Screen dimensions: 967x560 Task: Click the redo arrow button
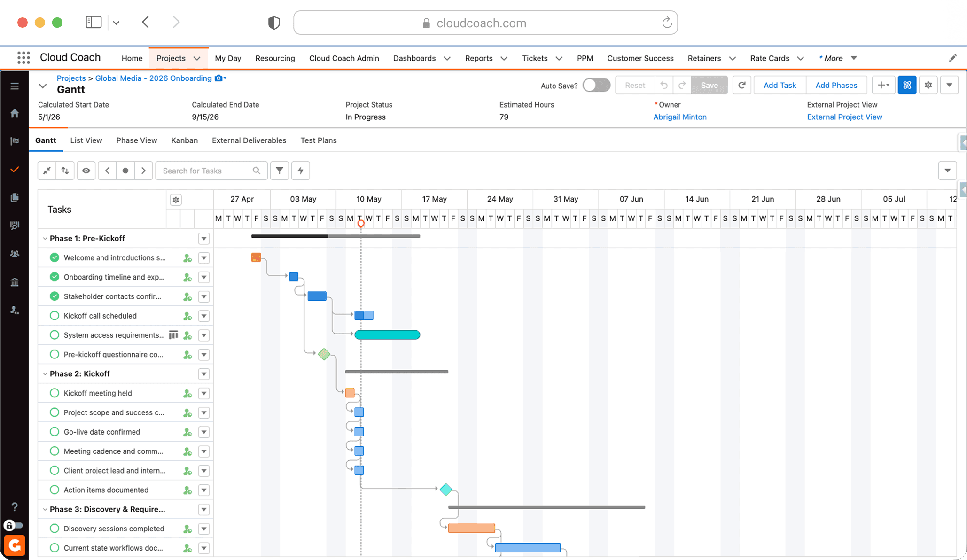click(682, 85)
